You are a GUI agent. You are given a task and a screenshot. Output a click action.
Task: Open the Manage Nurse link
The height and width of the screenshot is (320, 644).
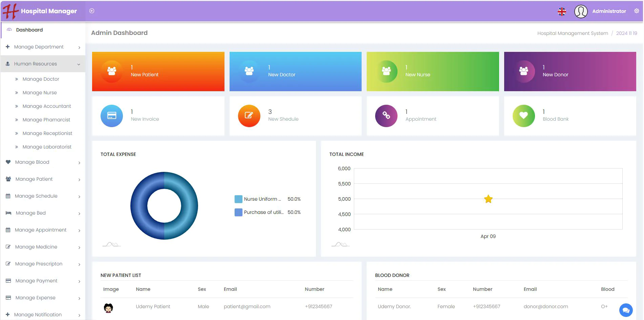pyautogui.click(x=40, y=93)
